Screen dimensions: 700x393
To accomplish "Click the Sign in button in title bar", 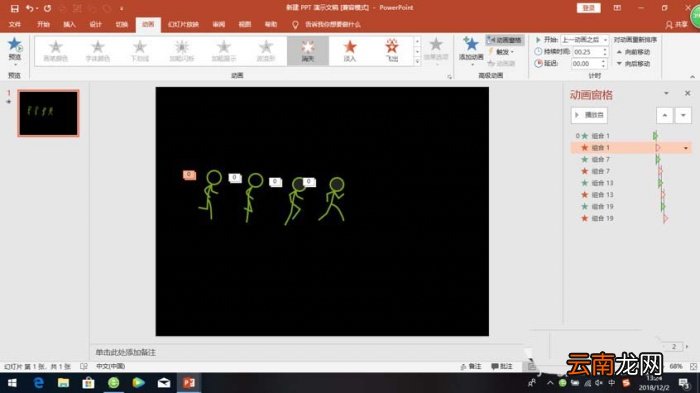I will point(588,8).
